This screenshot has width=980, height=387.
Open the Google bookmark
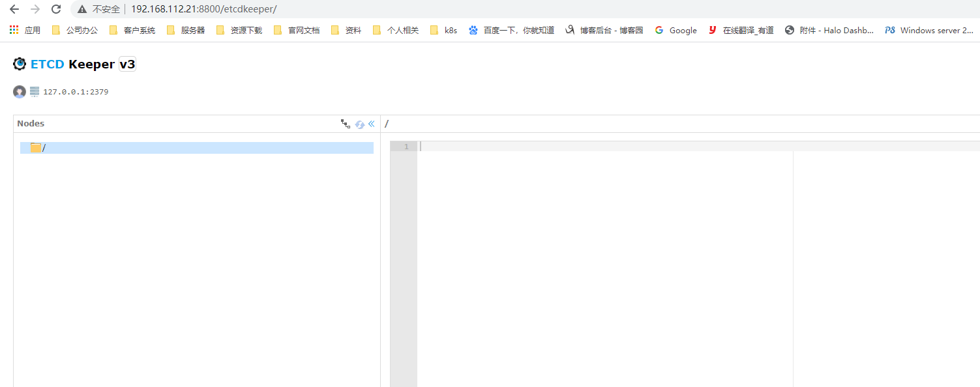[x=676, y=30]
